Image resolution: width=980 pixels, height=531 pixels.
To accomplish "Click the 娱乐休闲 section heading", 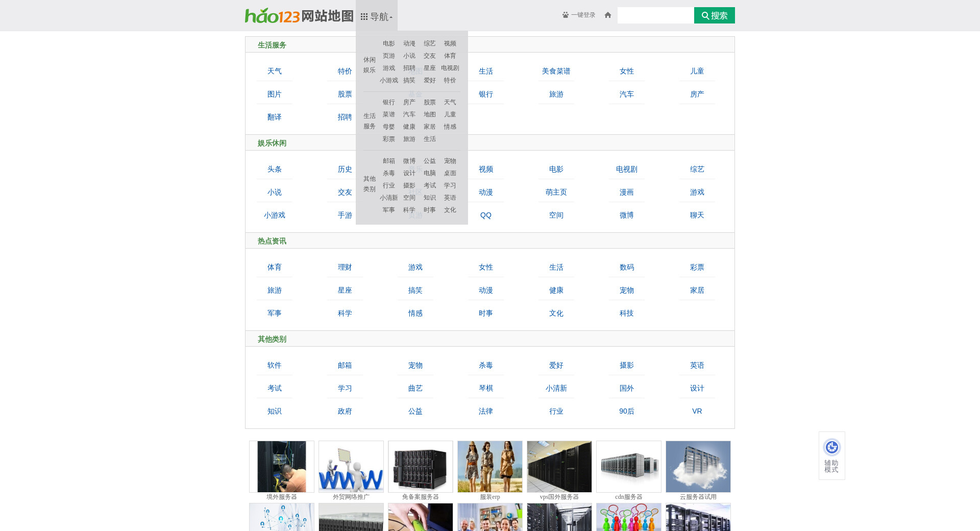I will click(x=272, y=143).
